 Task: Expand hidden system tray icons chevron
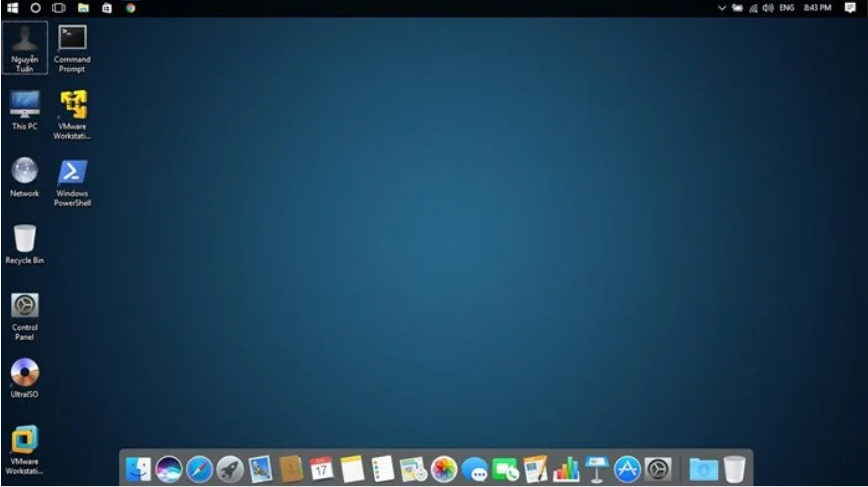722,8
